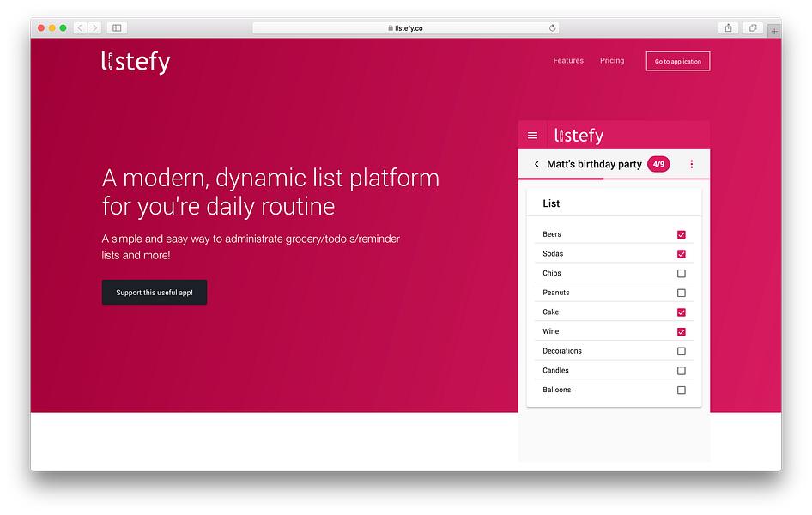812x515 pixels.
Task: Check the Peanuts checkbox
Action: (681, 293)
